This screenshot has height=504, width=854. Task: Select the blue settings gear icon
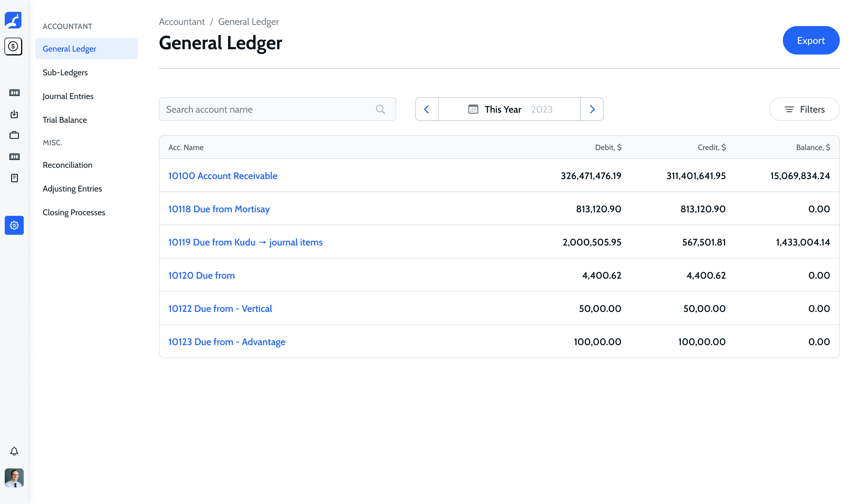[x=14, y=225]
